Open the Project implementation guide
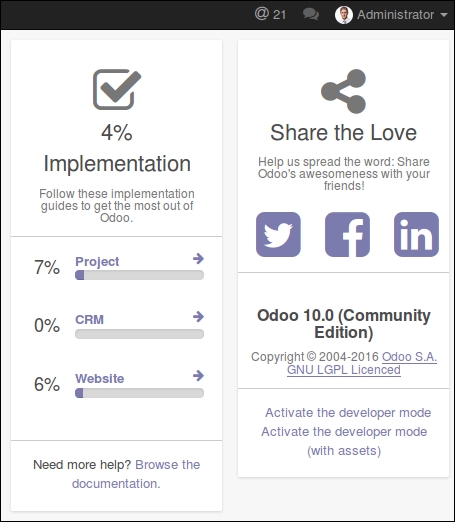 tap(97, 262)
